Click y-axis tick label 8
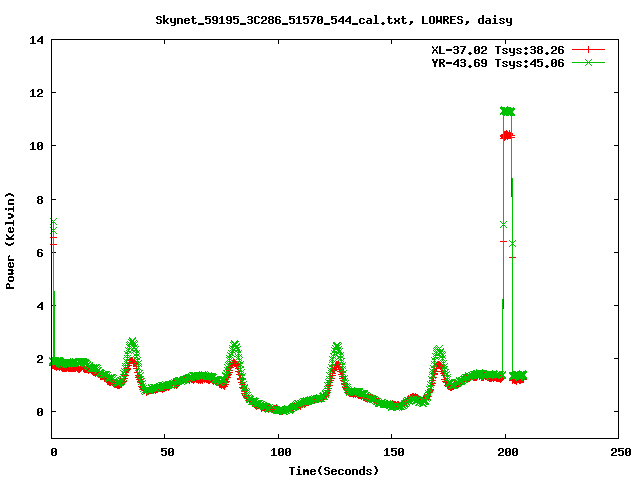This screenshot has width=640, height=480. click(40, 200)
